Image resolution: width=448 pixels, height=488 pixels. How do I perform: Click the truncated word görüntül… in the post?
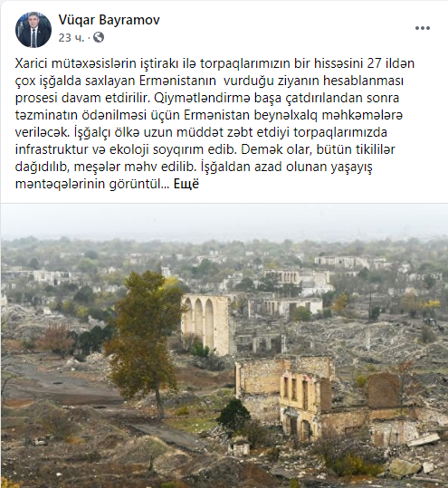(139, 184)
